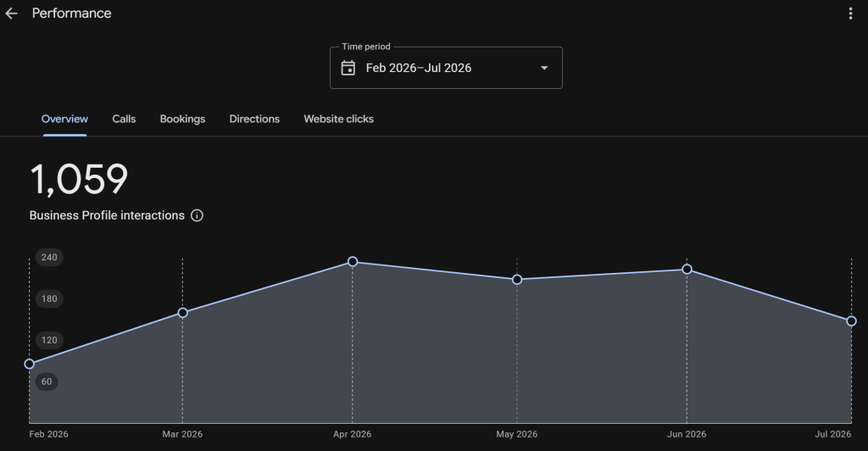Click the 240 y-axis label
Image resolution: width=868 pixels, height=451 pixels.
tap(49, 258)
